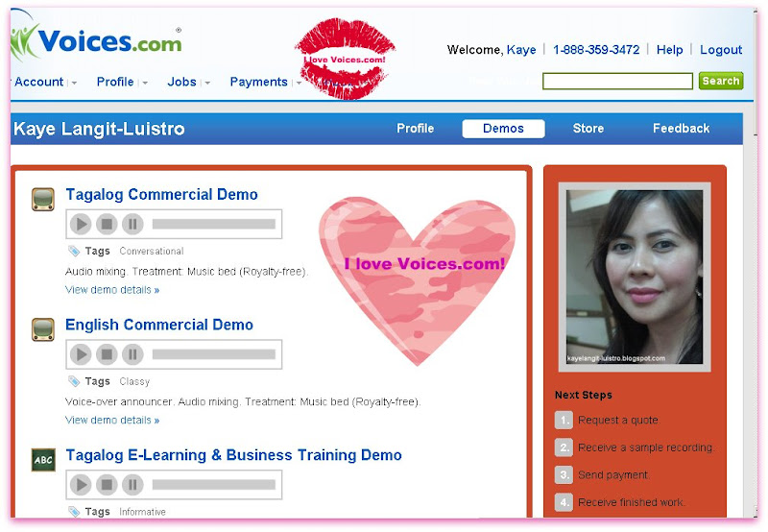
Task: Click the tag icon under Tagalog Commercial Demo
Action: pyautogui.click(x=74, y=252)
